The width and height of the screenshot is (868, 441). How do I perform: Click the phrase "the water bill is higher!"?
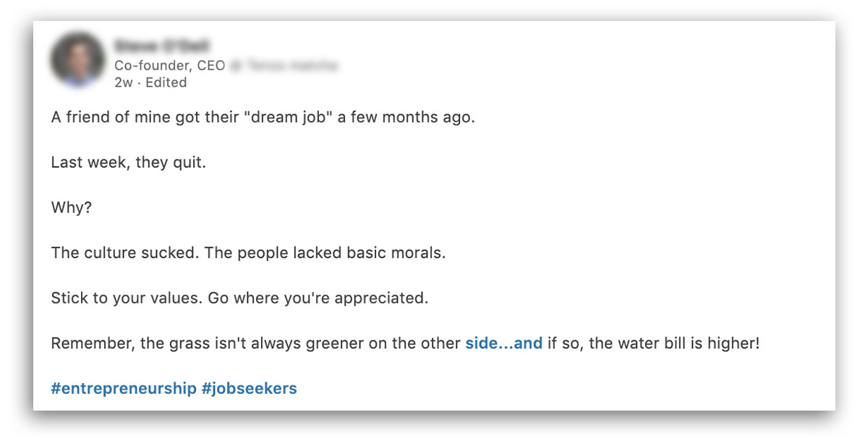tap(674, 343)
